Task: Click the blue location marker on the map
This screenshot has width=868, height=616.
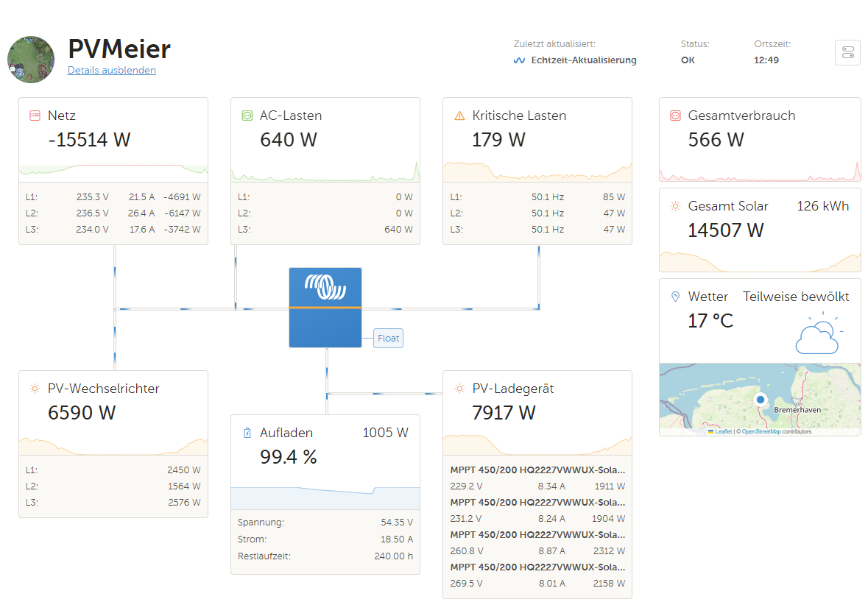Action: [x=761, y=400]
